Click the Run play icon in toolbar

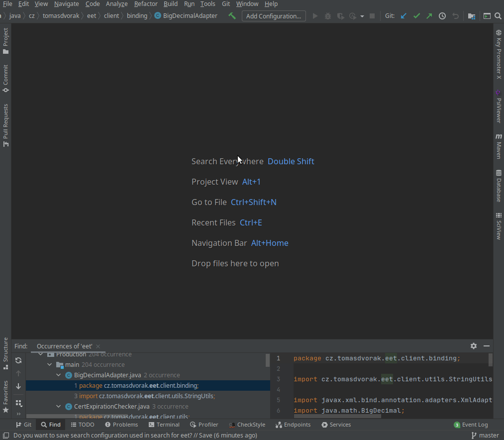pos(315,16)
